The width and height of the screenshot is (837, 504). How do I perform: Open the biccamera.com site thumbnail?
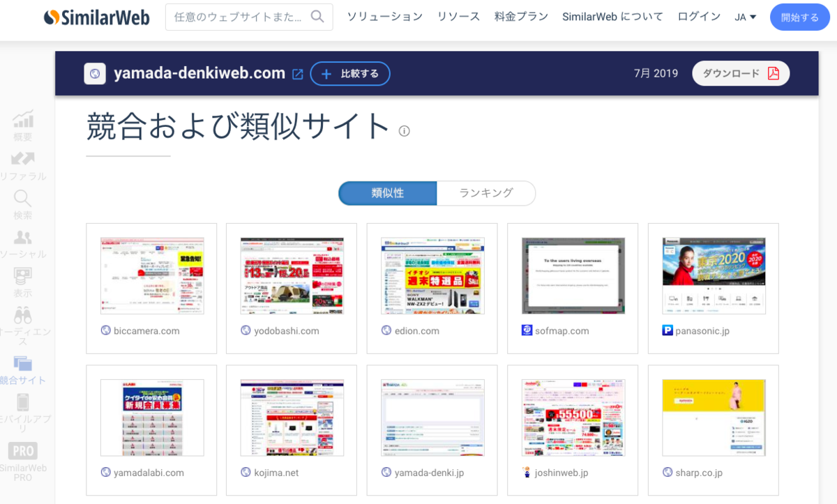pyautogui.click(x=151, y=275)
